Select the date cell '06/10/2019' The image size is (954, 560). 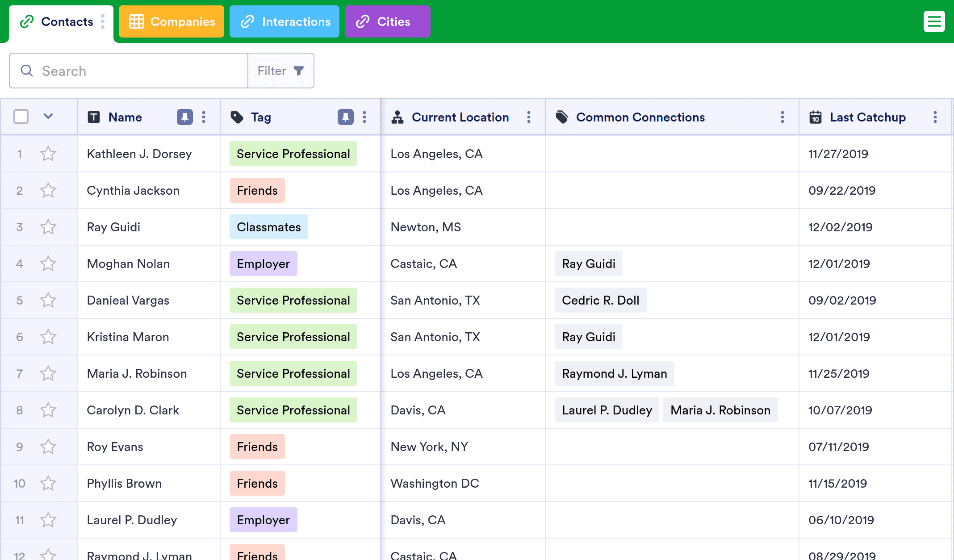(x=875, y=520)
